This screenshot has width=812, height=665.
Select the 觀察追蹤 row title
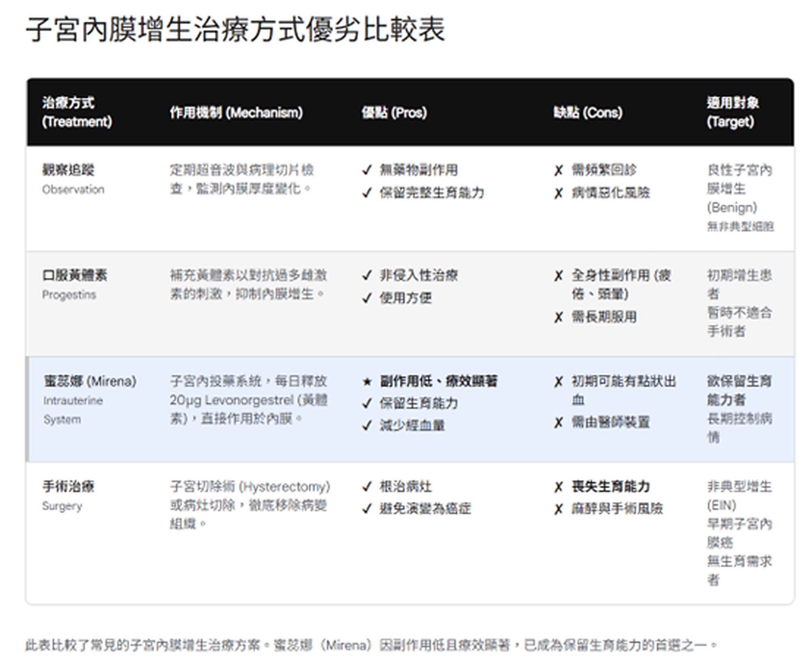[68, 170]
